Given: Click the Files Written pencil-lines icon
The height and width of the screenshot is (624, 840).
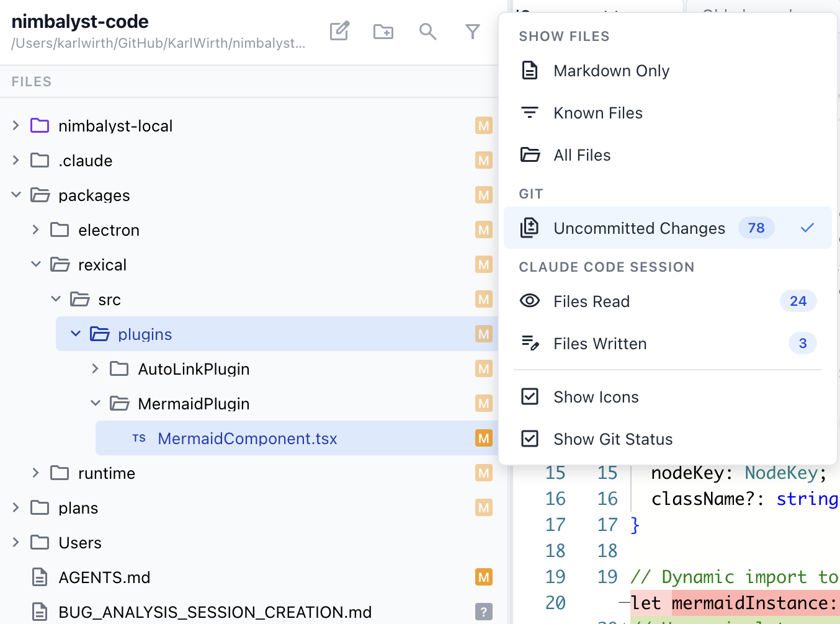Looking at the screenshot, I should pyautogui.click(x=530, y=343).
